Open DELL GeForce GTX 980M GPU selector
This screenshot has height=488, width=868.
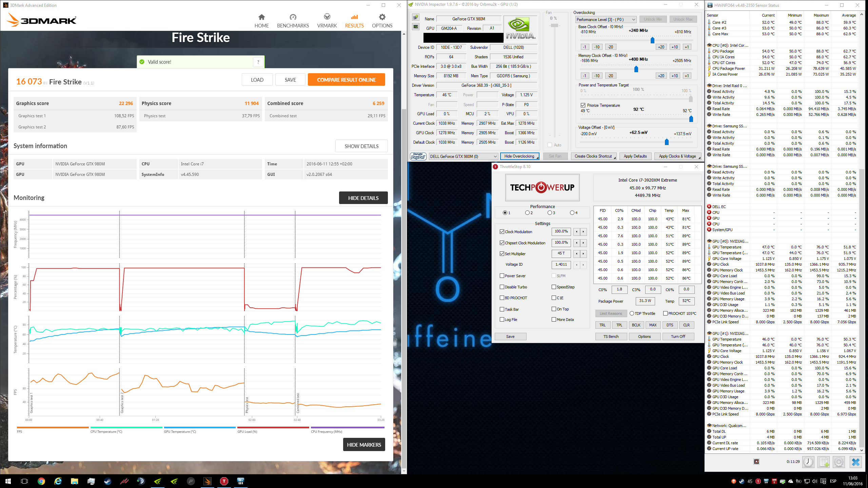[x=463, y=156]
